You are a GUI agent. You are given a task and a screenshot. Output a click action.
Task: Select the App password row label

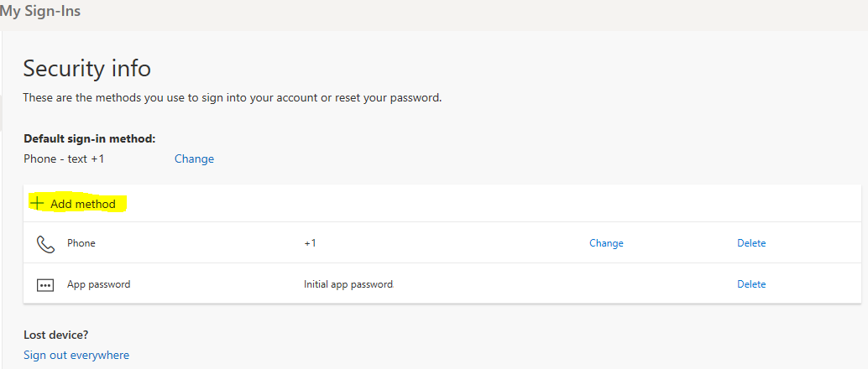coord(98,284)
